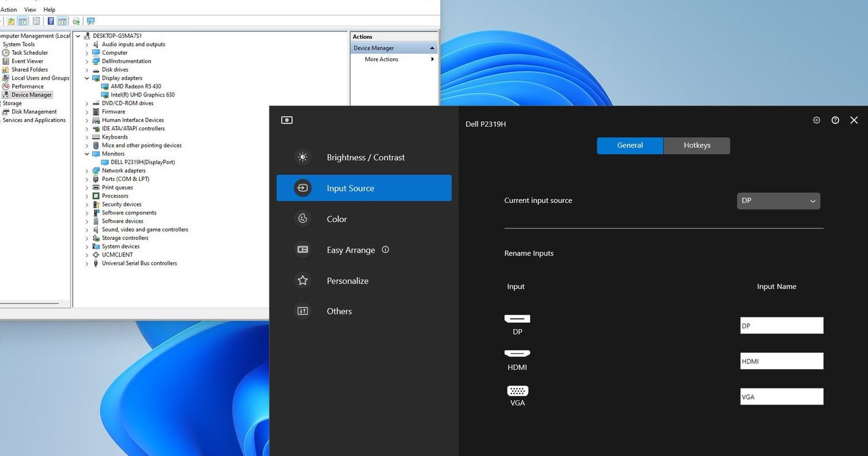Click the DP input name field

(782, 325)
